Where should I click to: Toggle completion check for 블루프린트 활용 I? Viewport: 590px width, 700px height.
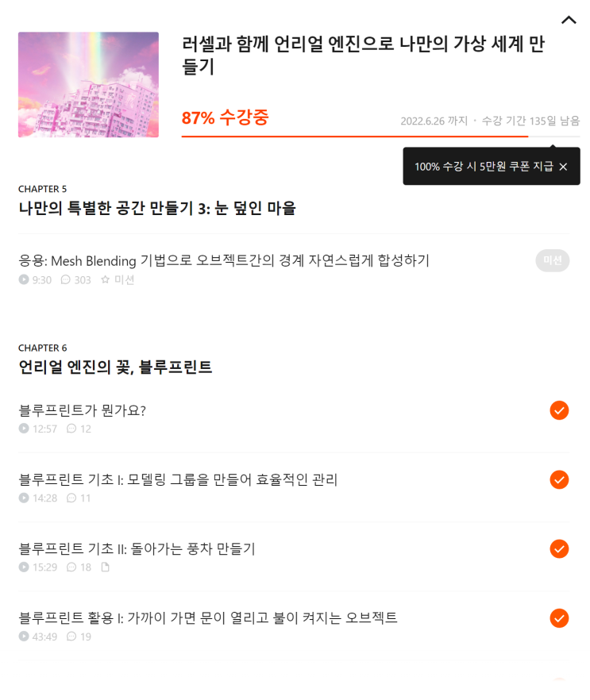coord(559,618)
